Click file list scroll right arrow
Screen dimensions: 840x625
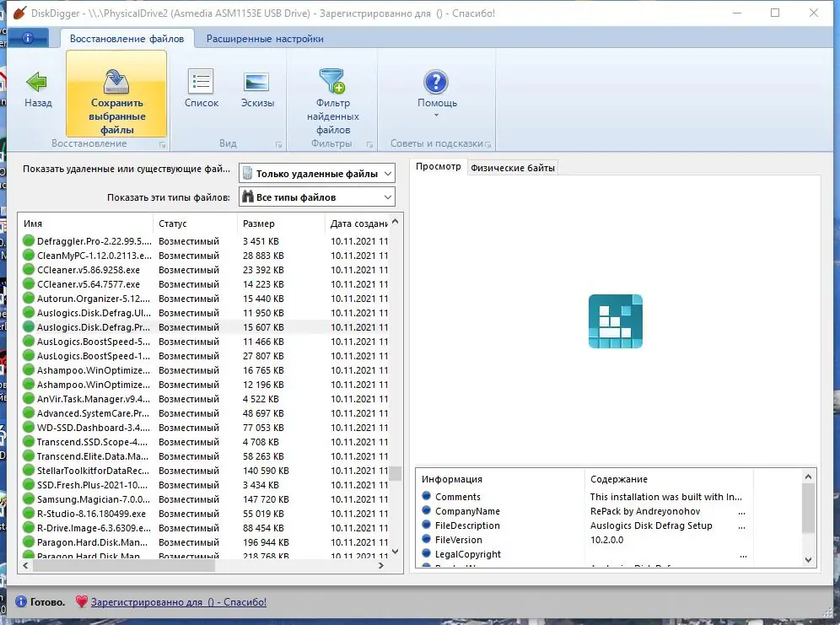(x=381, y=566)
